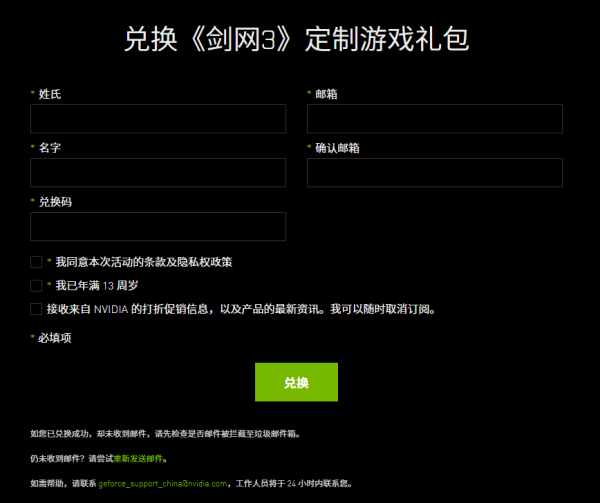Click the 姓氏 label text above the field
The width and height of the screenshot is (600, 503).
click(50, 94)
